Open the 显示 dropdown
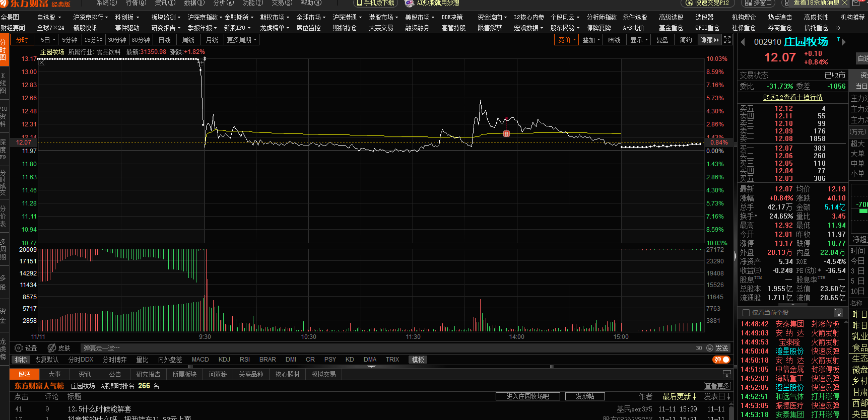Screen dimensions: 868x420 (639, 40)
